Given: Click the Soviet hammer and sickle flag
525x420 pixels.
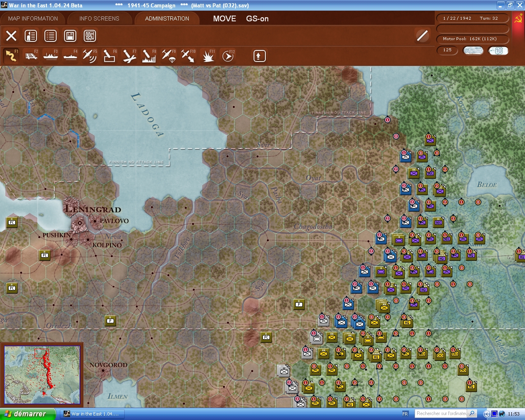Looking at the screenshot, I should click(x=518, y=19).
